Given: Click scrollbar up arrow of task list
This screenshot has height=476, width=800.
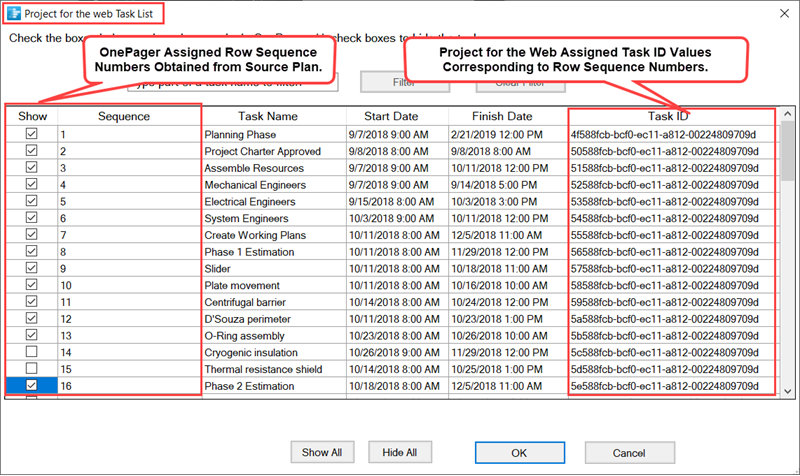Looking at the screenshot, I should [787, 114].
